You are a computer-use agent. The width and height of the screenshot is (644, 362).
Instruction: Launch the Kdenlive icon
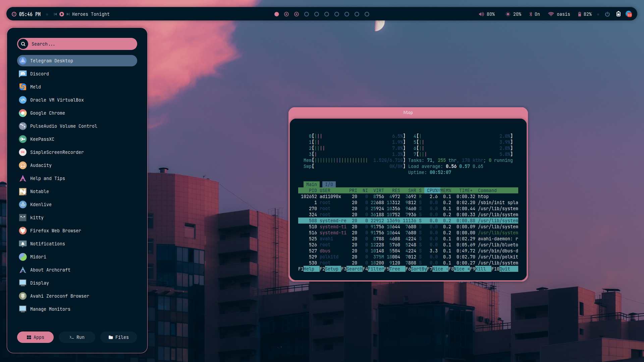click(23, 204)
